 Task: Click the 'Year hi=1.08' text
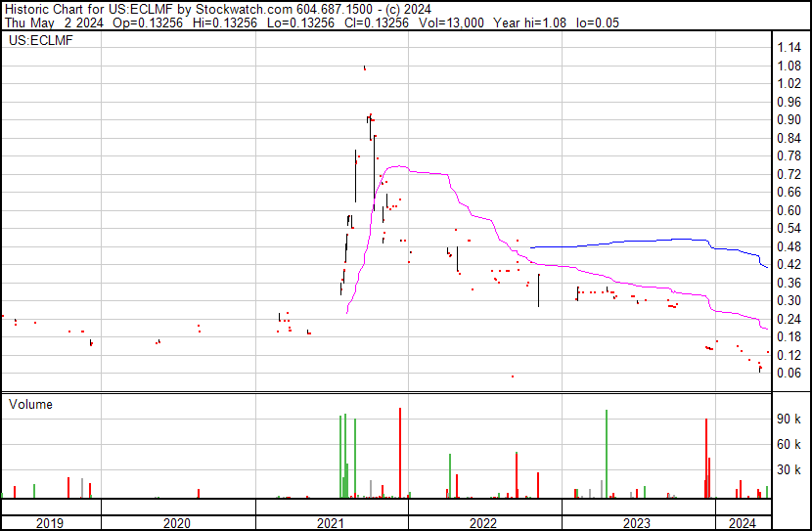(530, 22)
